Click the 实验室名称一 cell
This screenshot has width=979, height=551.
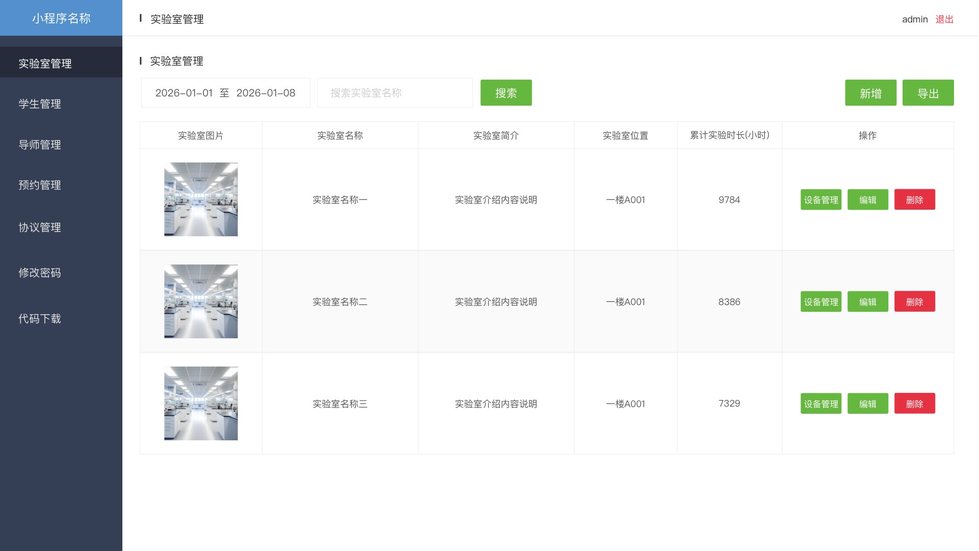(x=340, y=200)
